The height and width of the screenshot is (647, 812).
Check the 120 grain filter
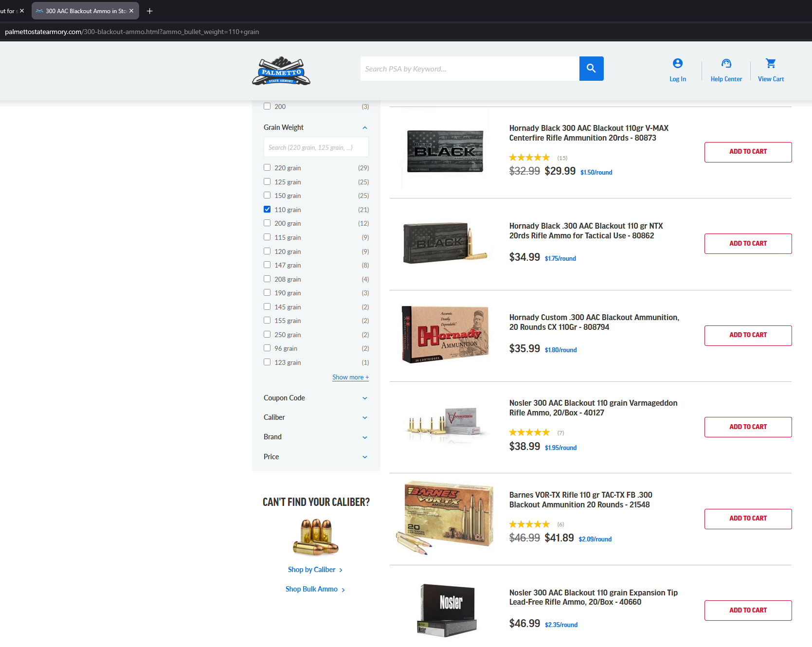click(267, 252)
